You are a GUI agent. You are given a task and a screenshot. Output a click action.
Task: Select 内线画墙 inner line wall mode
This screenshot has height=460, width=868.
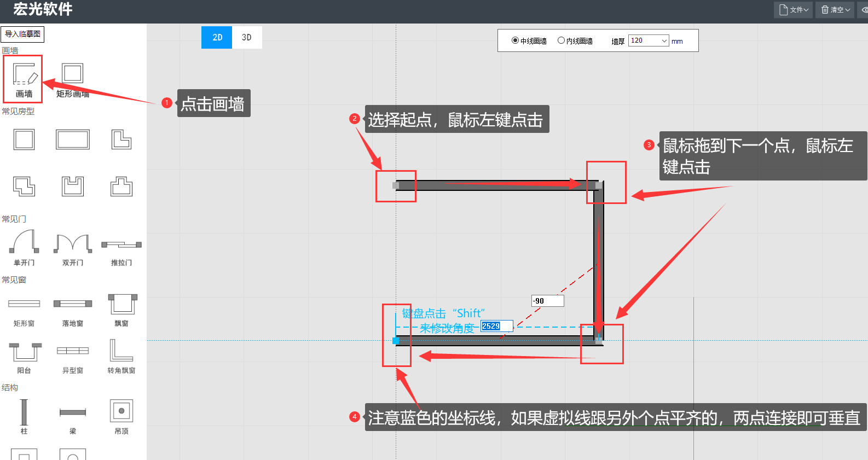[x=575, y=41]
